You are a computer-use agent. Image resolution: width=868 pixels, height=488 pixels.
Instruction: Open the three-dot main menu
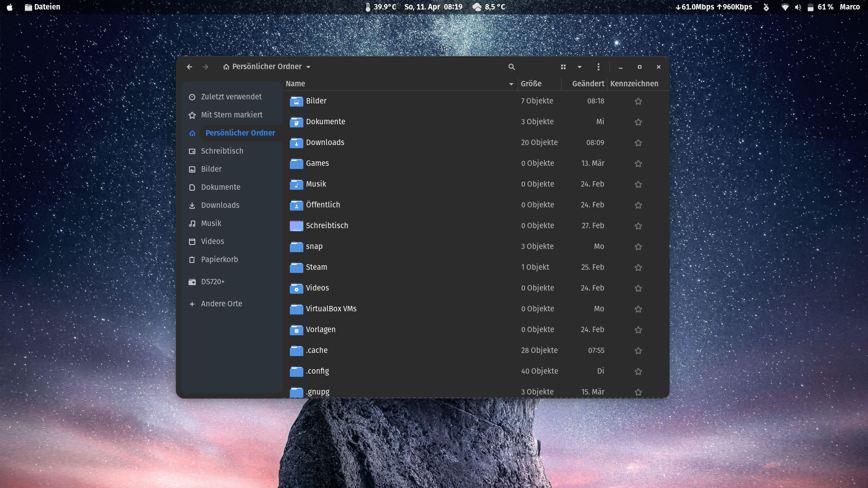598,67
